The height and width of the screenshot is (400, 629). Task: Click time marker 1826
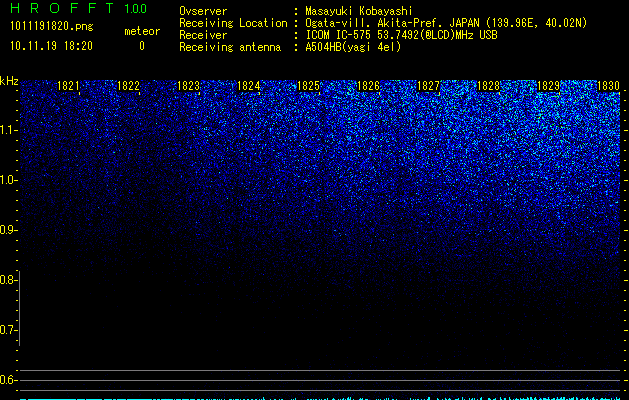pos(368,86)
